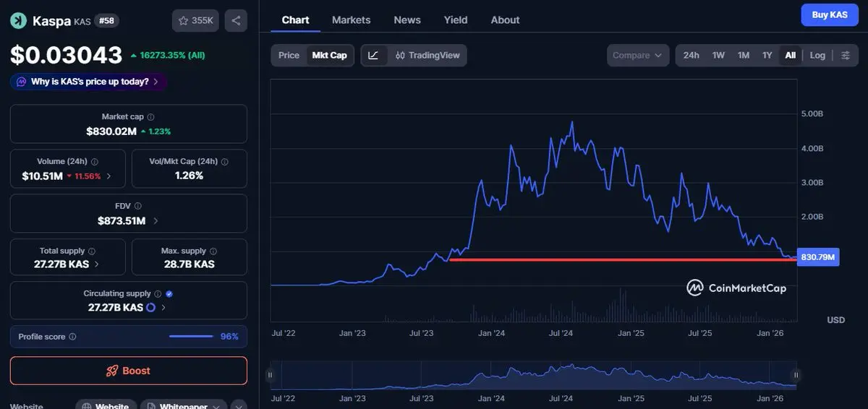Viewport: 868px width, 409px height.
Task: Show Vol/Mkt Cap (24h) info icon
Action: pyautogui.click(x=224, y=162)
